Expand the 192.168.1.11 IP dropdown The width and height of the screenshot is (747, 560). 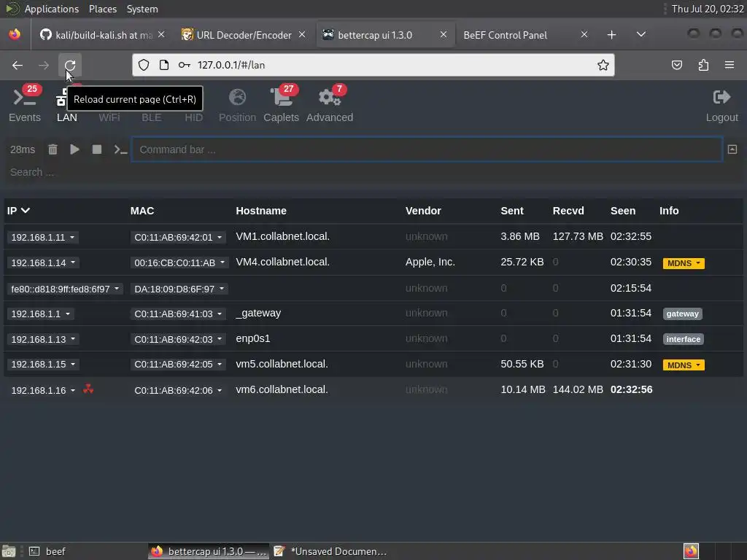click(42, 237)
